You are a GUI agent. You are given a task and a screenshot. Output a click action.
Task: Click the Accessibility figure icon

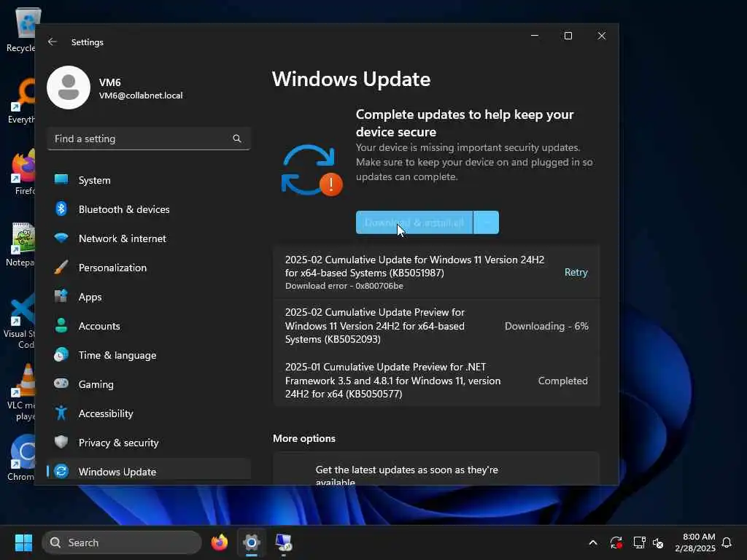point(61,413)
